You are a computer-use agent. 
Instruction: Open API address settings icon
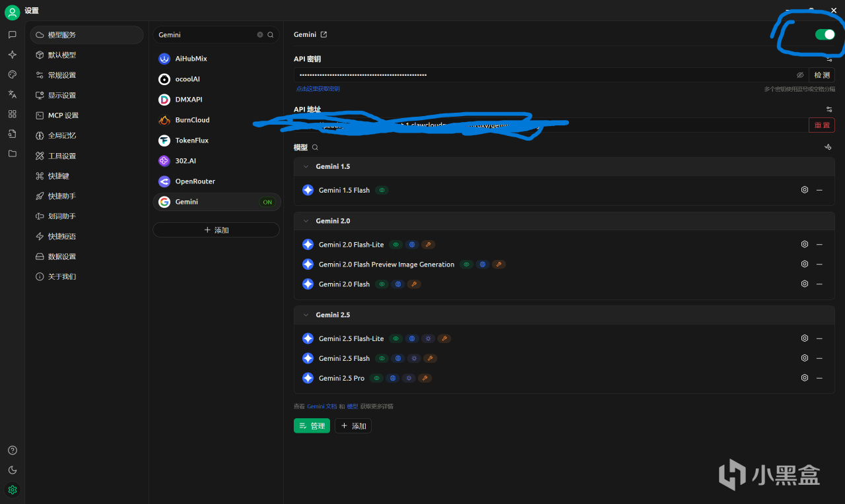click(829, 110)
